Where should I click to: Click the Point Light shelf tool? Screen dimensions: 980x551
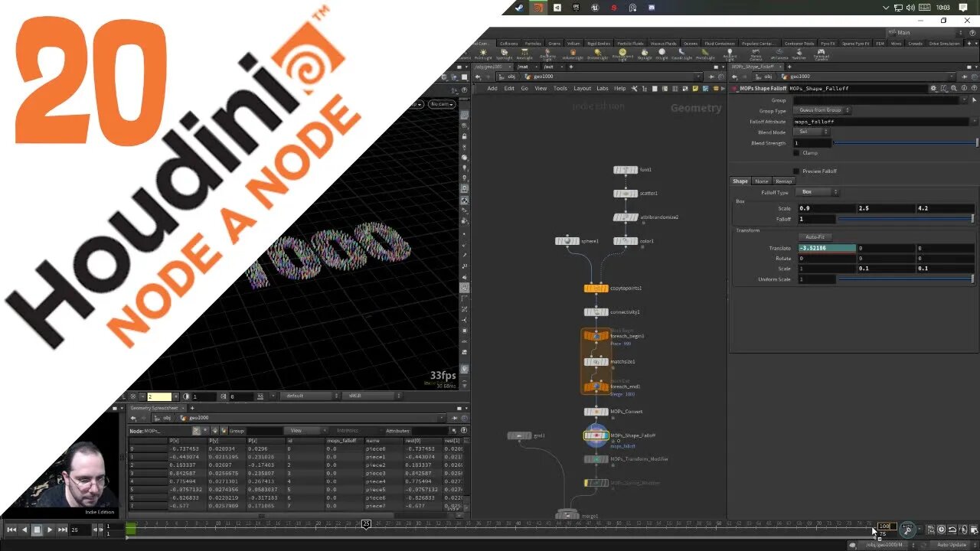pos(483,55)
